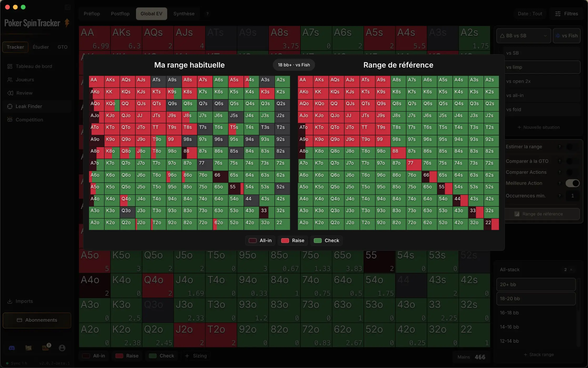Switch to the Postflop tab
Screen dimensions: 588x368
[120, 14]
